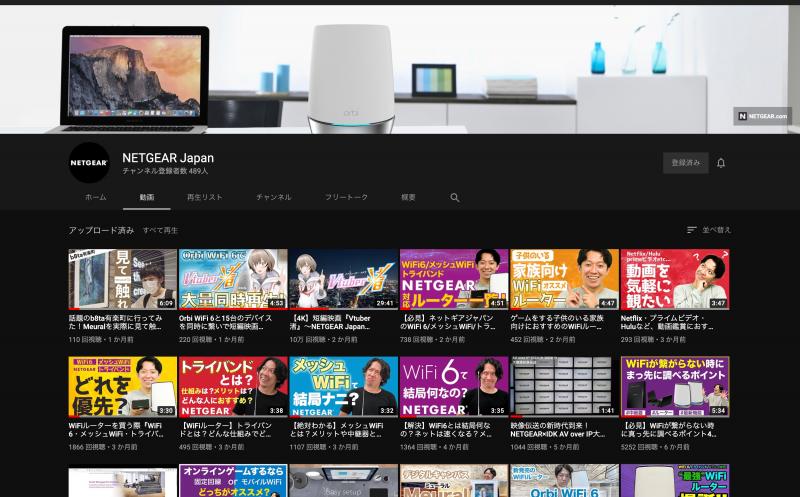The width and height of the screenshot is (800, 497).
Task: Click title 【解決】WiFi6とは結局何なの
Action: click(446, 430)
